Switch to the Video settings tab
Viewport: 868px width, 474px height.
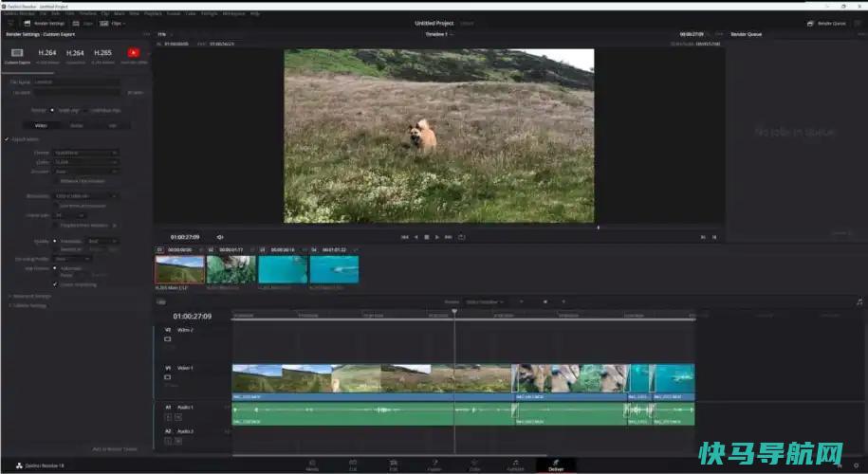click(x=41, y=125)
